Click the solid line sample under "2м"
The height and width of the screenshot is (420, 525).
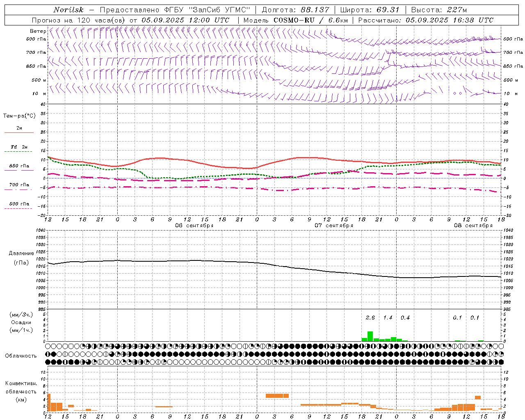click(x=19, y=133)
